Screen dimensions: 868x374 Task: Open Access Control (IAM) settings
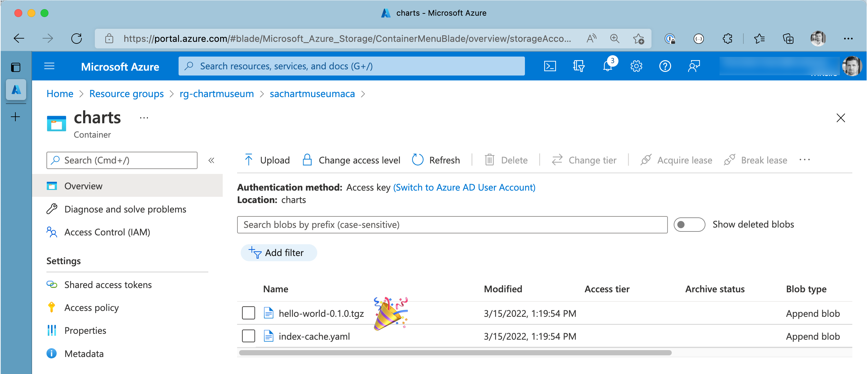[107, 232]
